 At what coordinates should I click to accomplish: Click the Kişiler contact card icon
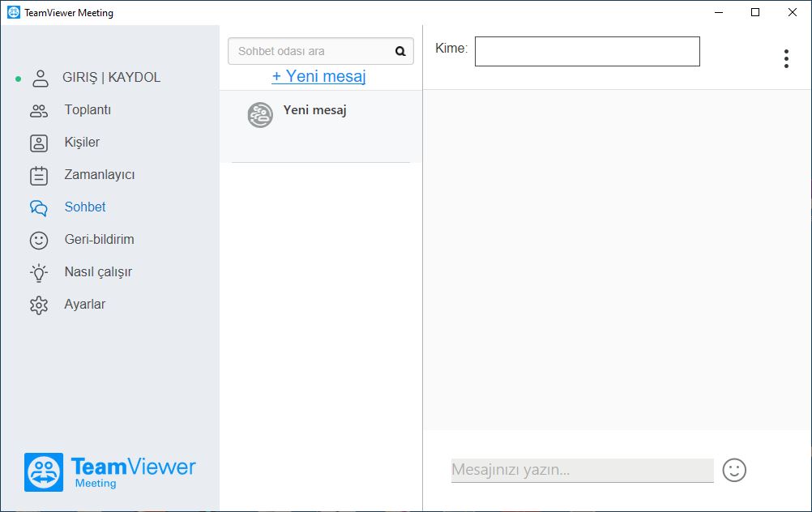pyautogui.click(x=39, y=143)
